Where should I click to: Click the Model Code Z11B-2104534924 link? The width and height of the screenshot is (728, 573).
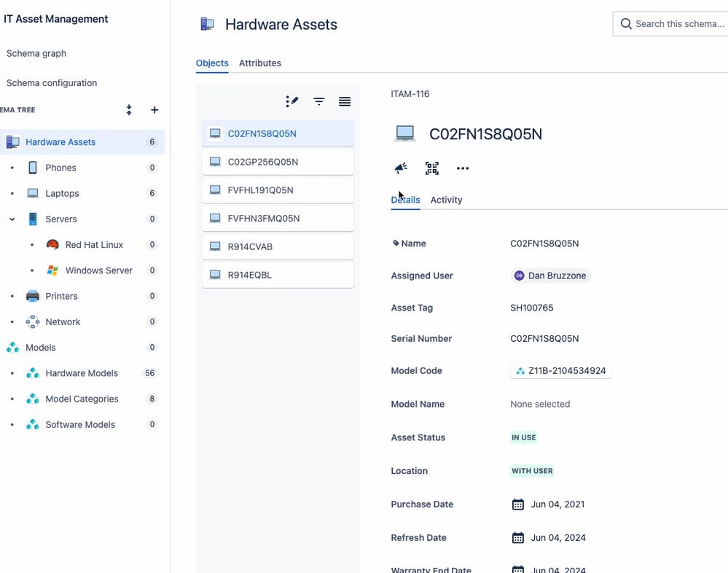click(560, 370)
